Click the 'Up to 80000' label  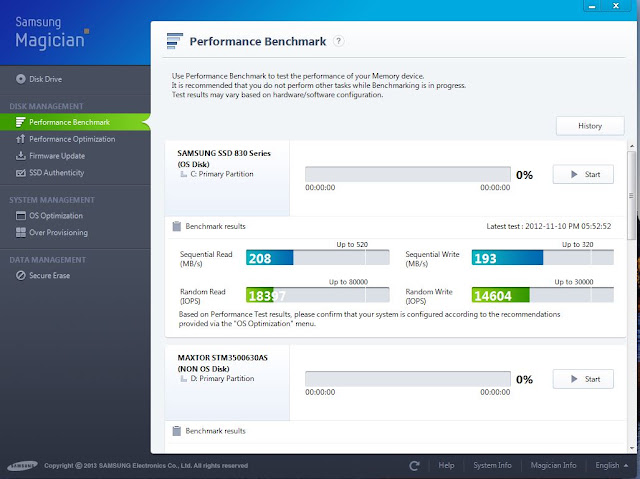tap(348, 282)
